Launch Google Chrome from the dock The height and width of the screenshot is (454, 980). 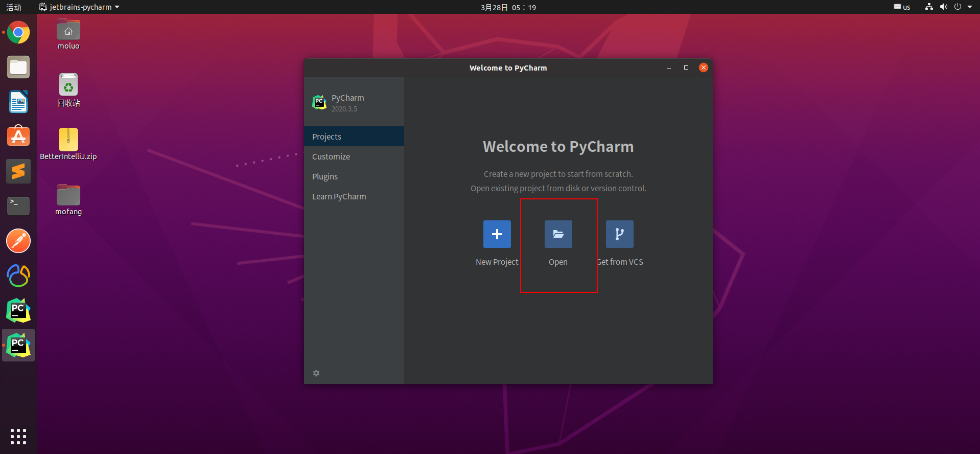[x=18, y=33]
